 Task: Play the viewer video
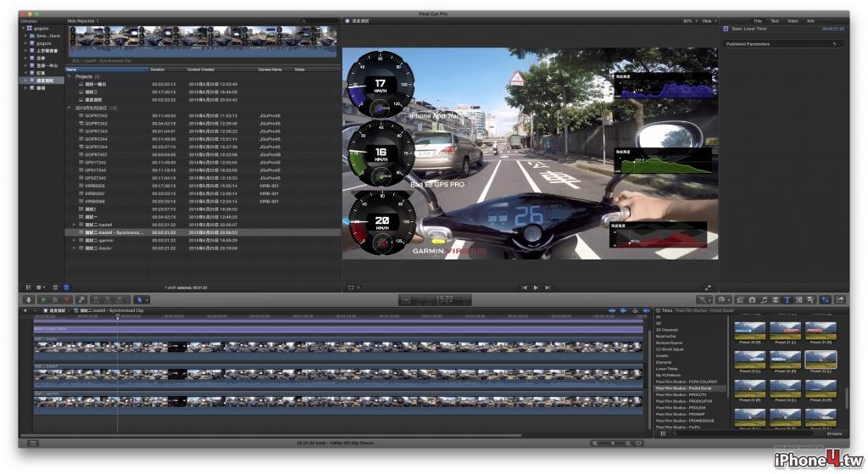536,287
